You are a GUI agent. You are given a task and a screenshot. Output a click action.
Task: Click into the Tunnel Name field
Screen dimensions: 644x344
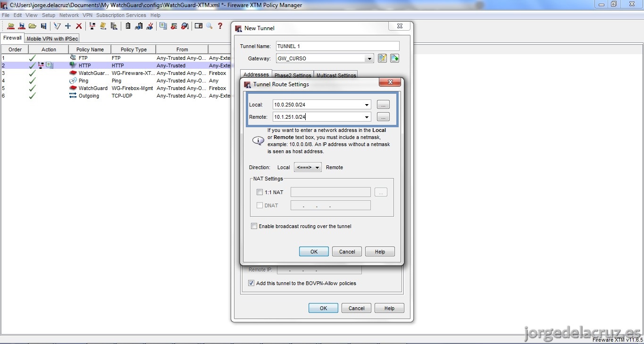coord(337,46)
